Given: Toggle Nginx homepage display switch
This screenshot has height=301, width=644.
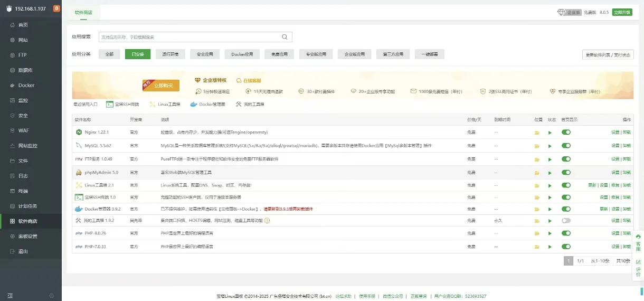Looking at the screenshot, I should tap(566, 133).
